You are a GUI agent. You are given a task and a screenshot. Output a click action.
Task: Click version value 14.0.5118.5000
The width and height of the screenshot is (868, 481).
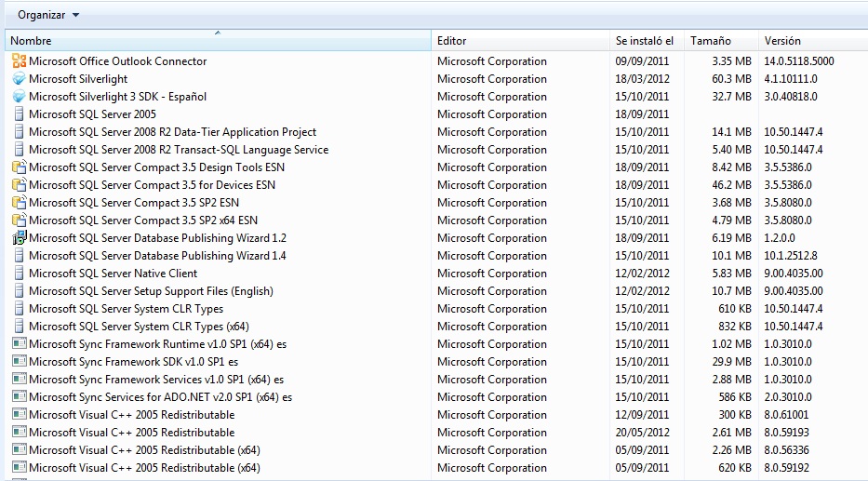point(799,60)
